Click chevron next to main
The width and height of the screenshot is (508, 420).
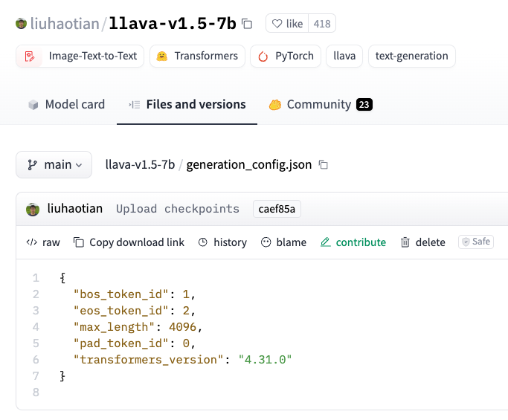coord(79,165)
